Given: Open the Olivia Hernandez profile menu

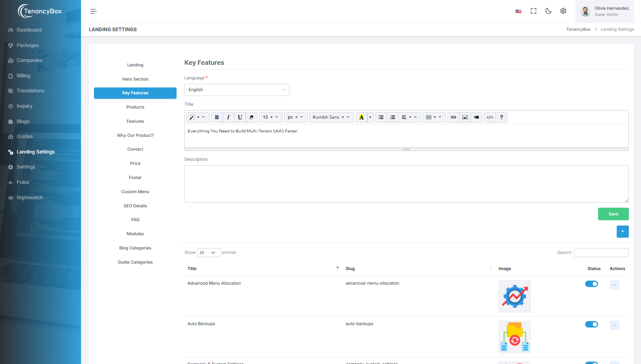Looking at the screenshot, I should [605, 11].
